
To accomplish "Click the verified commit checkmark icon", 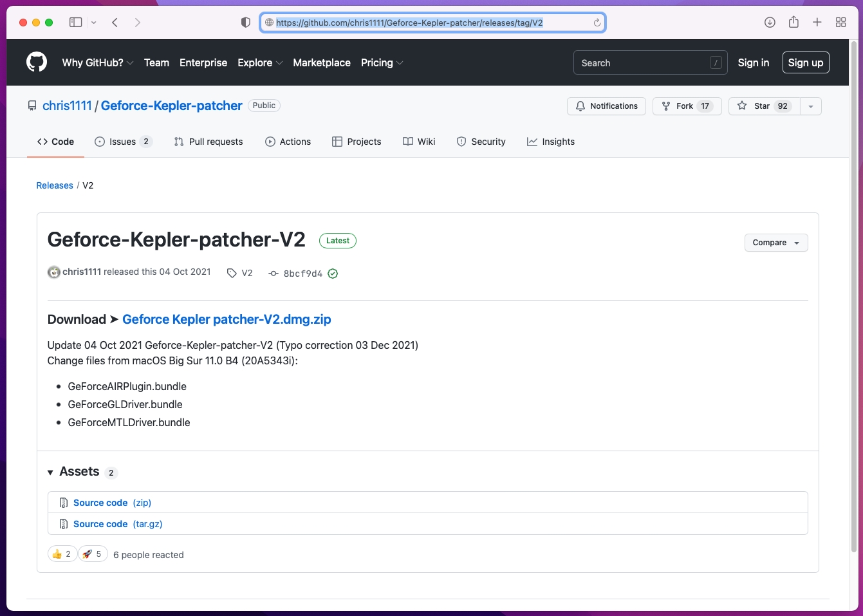I will coord(333,274).
